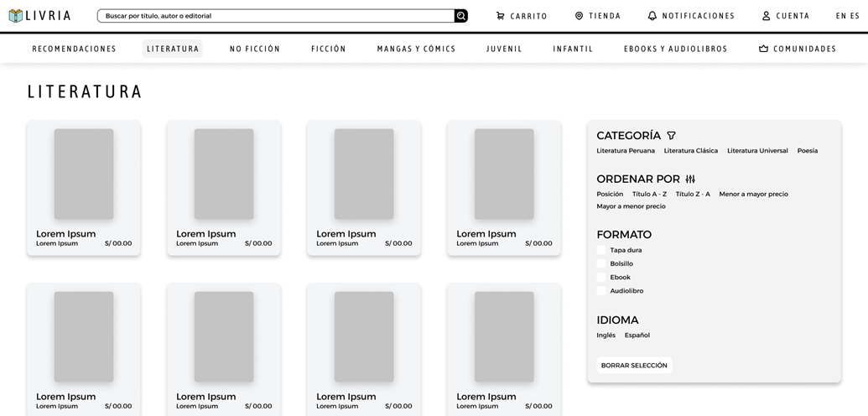Enable the Ebook format checkbox
This screenshot has width=868, height=416.
(x=601, y=277)
